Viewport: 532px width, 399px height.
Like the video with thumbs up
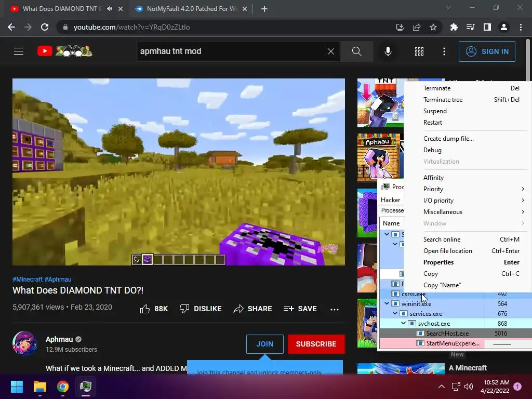[154, 309]
